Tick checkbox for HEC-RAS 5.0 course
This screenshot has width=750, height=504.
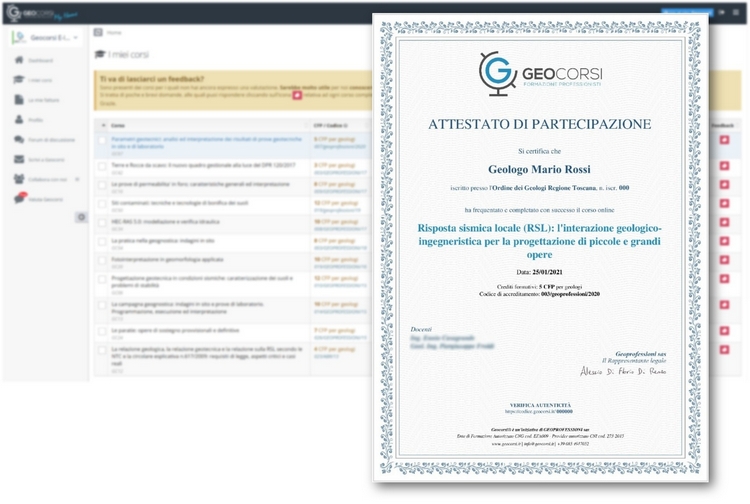(x=102, y=222)
